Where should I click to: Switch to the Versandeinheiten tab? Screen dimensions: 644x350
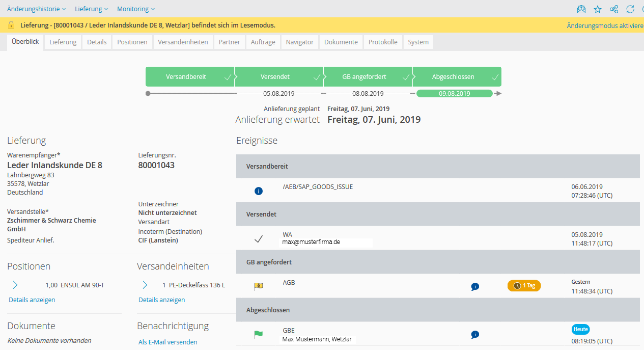click(x=183, y=42)
